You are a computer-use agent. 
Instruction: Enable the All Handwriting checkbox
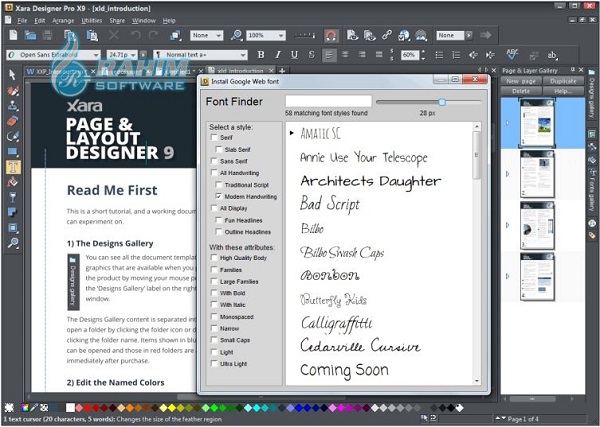tap(214, 173)
